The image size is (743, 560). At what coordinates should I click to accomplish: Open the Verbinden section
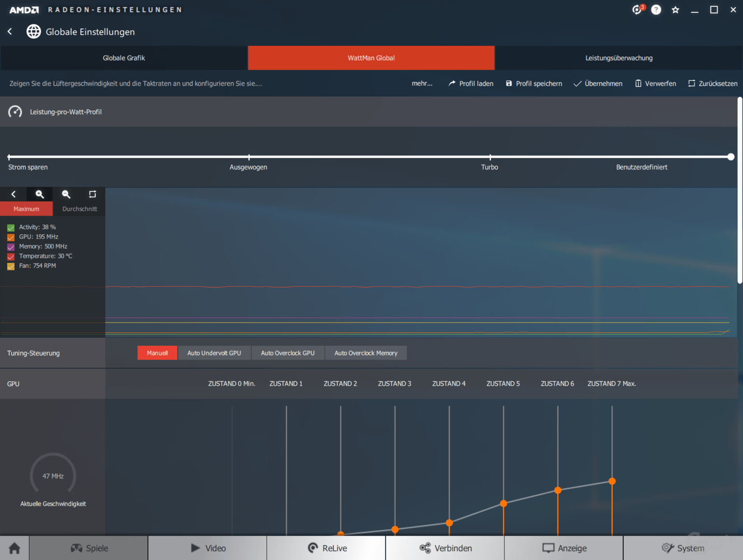tap(445, 548)
